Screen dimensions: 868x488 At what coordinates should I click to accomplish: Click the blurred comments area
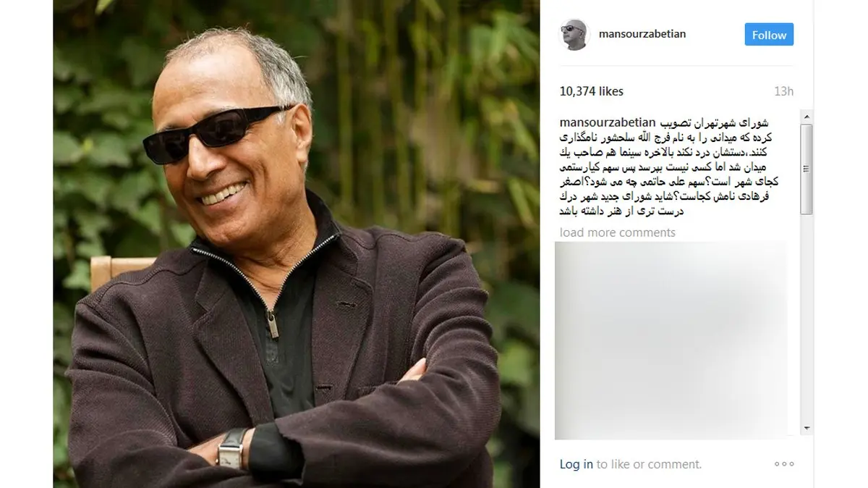(x=670, y=340)
